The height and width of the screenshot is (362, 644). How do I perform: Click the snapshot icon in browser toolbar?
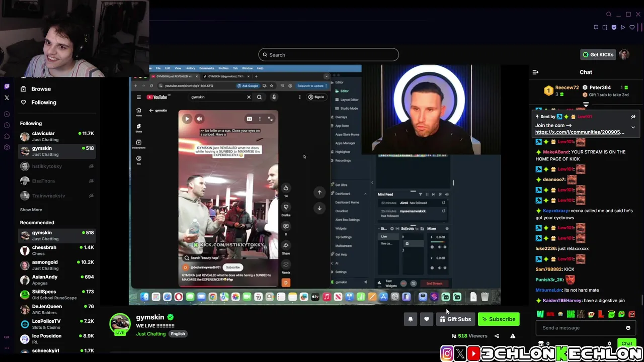[x=605, y=28]
